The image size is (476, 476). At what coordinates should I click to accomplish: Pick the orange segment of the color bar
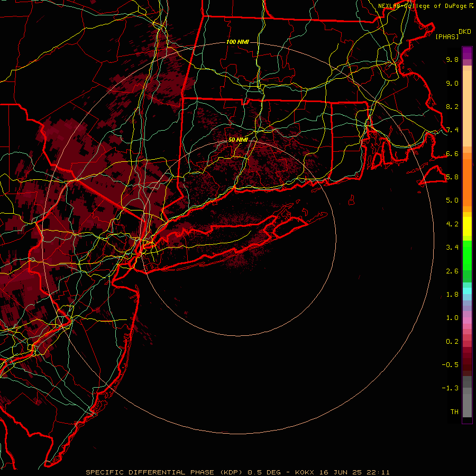click(x=467, y=183)
